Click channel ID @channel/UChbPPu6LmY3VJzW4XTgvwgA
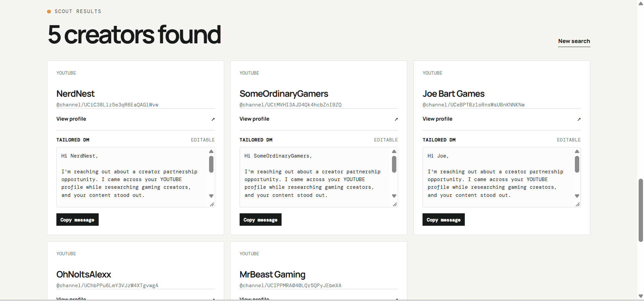Image resolution: width=644 pixels, height=301 pixels. pyautogui.click(x=107, y=286)
